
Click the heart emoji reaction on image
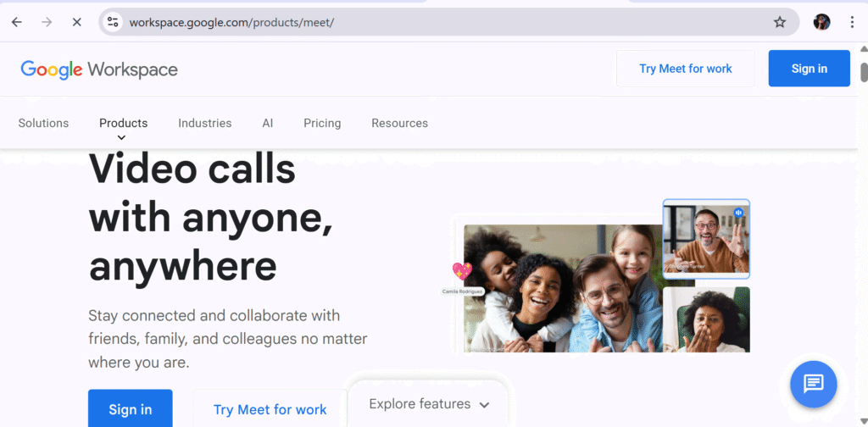[462, 271]
